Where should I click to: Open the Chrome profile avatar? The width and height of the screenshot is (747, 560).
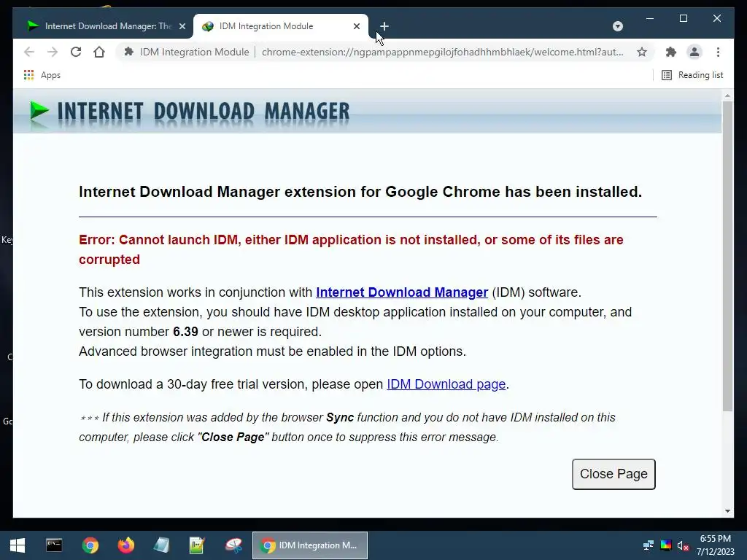694,52
